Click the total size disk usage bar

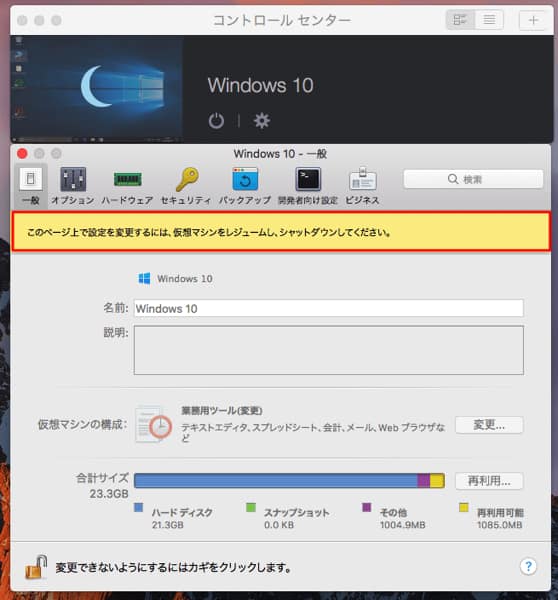(x=289, y=481)
